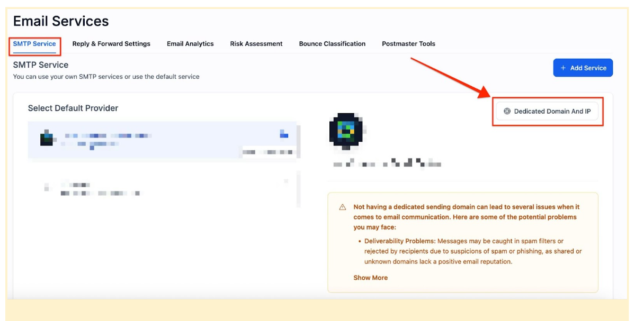Click the globe icon beside Dedicated Domain
The image size is (644, 321).
coord(507,112)
